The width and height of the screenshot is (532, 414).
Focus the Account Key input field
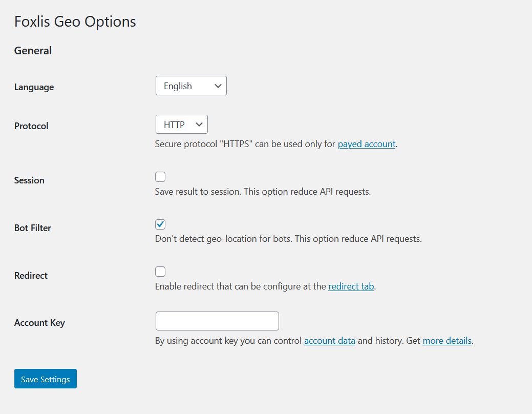pos(217,321)
